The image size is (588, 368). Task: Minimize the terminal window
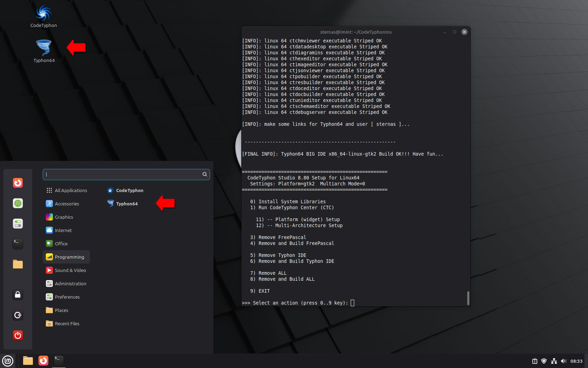(444, 32)
